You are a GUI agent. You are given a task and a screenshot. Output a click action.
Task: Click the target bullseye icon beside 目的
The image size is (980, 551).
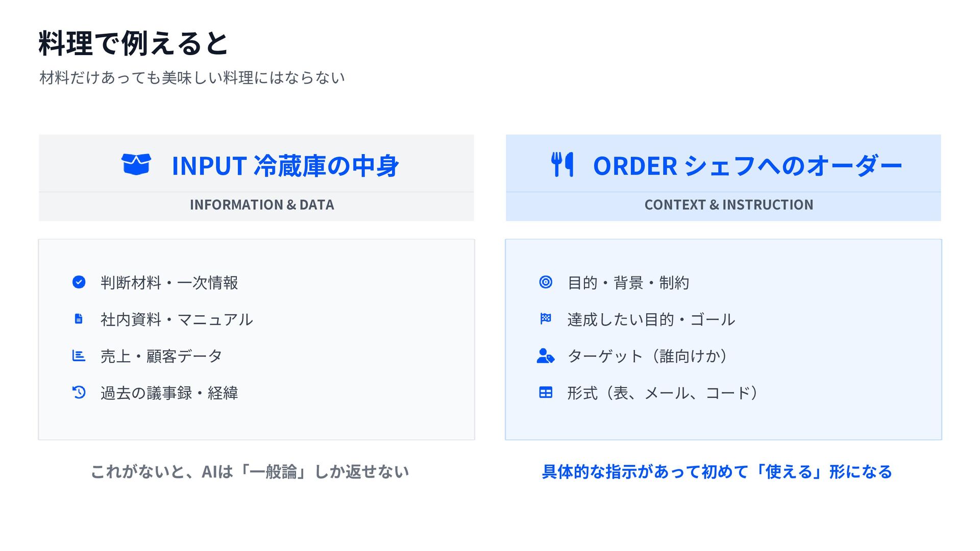click(546, 282)
